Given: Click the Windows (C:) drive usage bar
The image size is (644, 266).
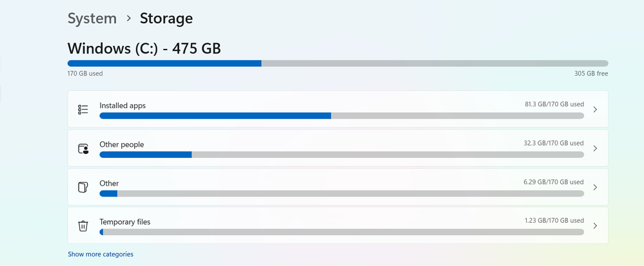Looking at the screenshot, I should click(x=338, y=63).
